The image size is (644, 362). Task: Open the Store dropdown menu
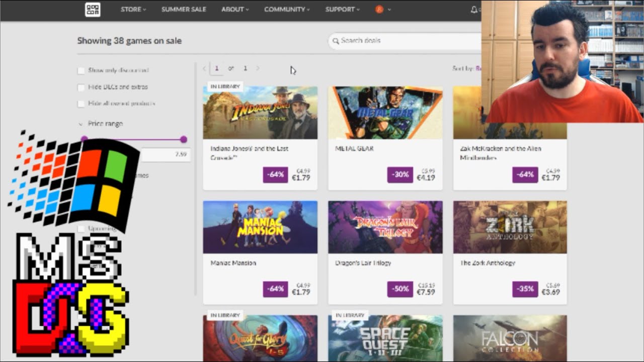click(133, 10)
